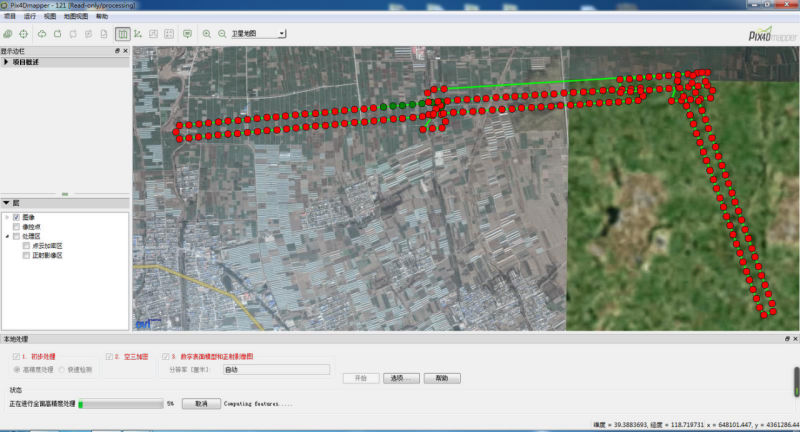The image size is (800, 432).
Task: Collapse the 处理区 tree node
Action: [7, 236]
